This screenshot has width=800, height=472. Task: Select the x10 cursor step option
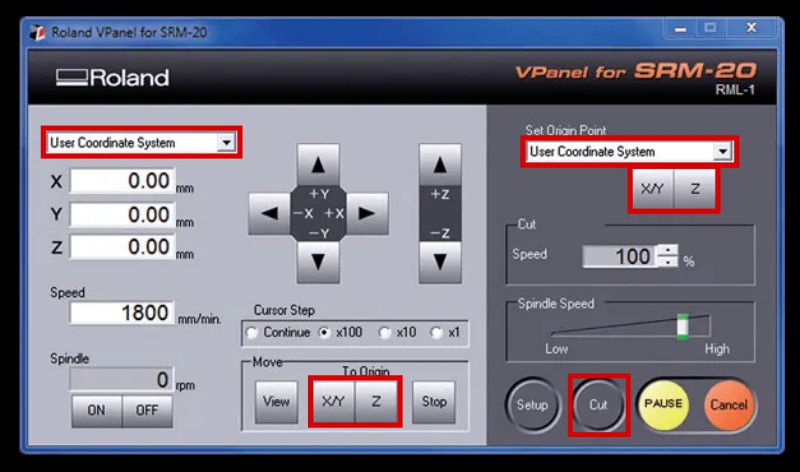tap(384, 333)
